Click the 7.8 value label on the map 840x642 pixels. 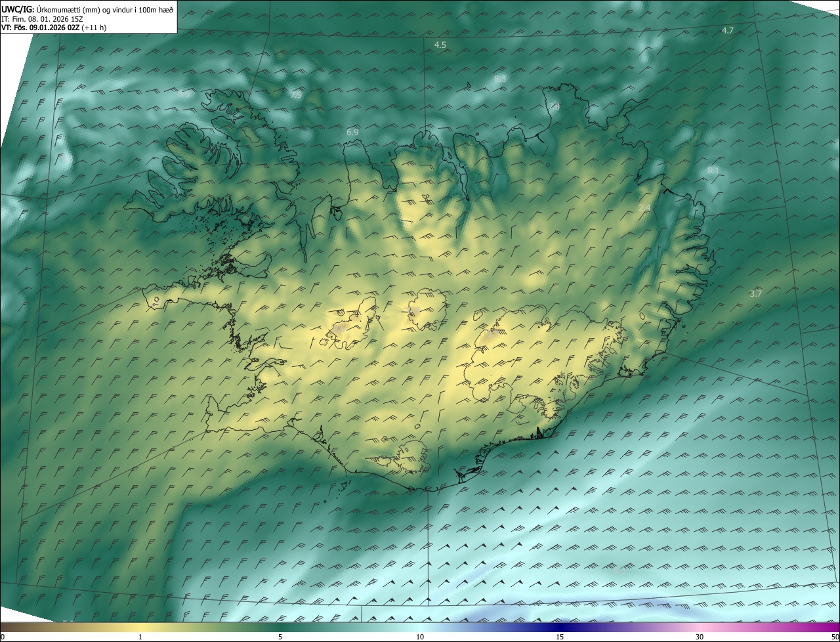tap(554, 107)
